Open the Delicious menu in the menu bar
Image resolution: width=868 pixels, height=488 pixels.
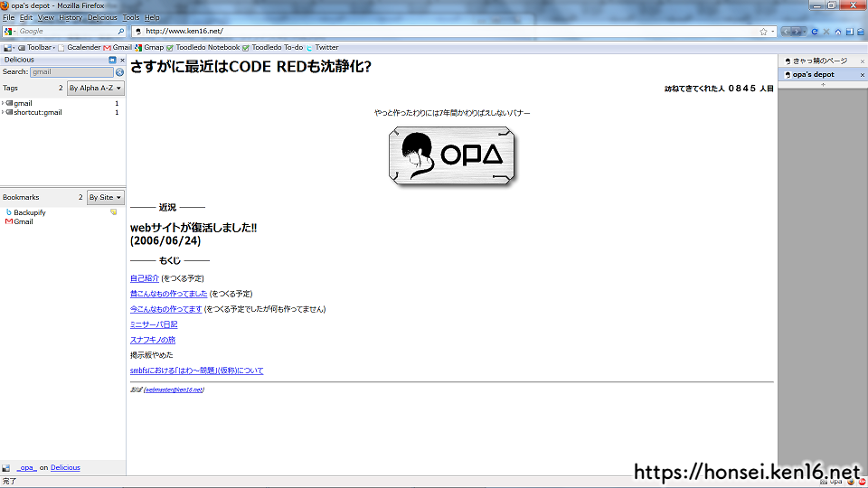[x=102, y=17]
